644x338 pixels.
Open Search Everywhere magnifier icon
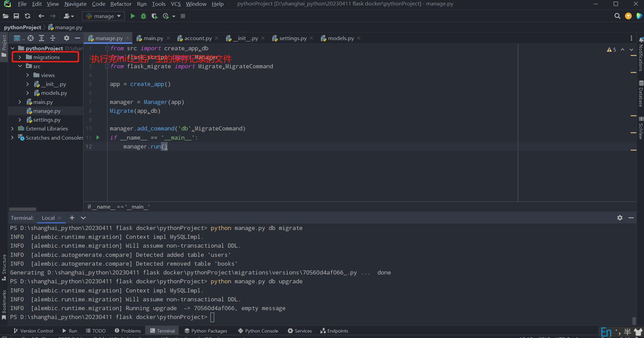point(617,16)
